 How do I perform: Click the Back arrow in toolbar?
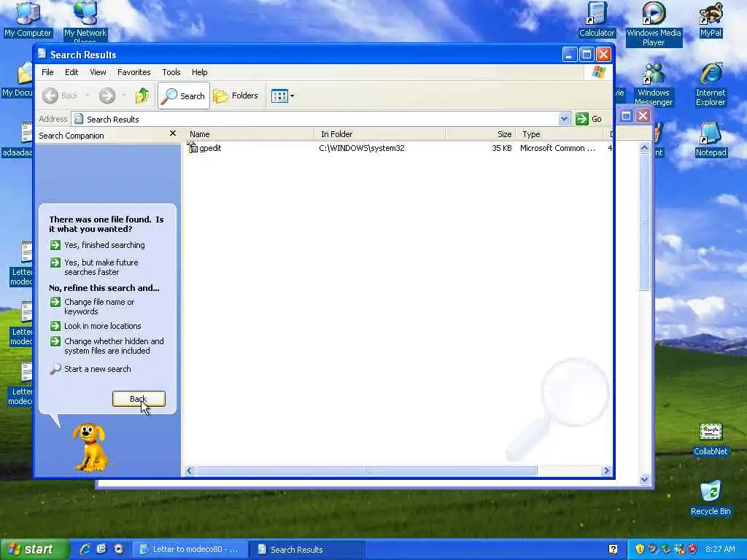(50, 96)
